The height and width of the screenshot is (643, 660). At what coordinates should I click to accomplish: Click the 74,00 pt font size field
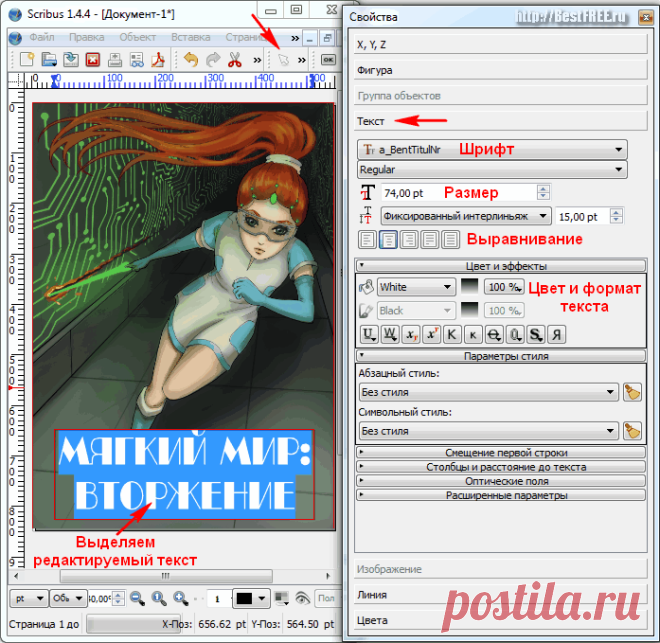click(460, 193)
